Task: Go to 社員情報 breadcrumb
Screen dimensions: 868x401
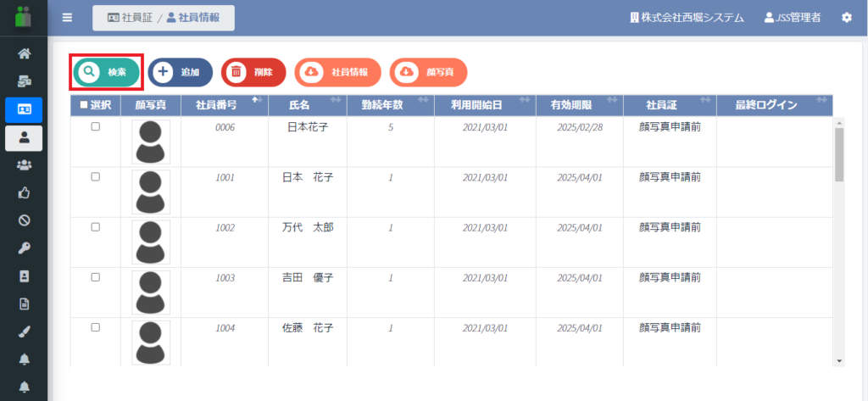Action: (193, 18)
